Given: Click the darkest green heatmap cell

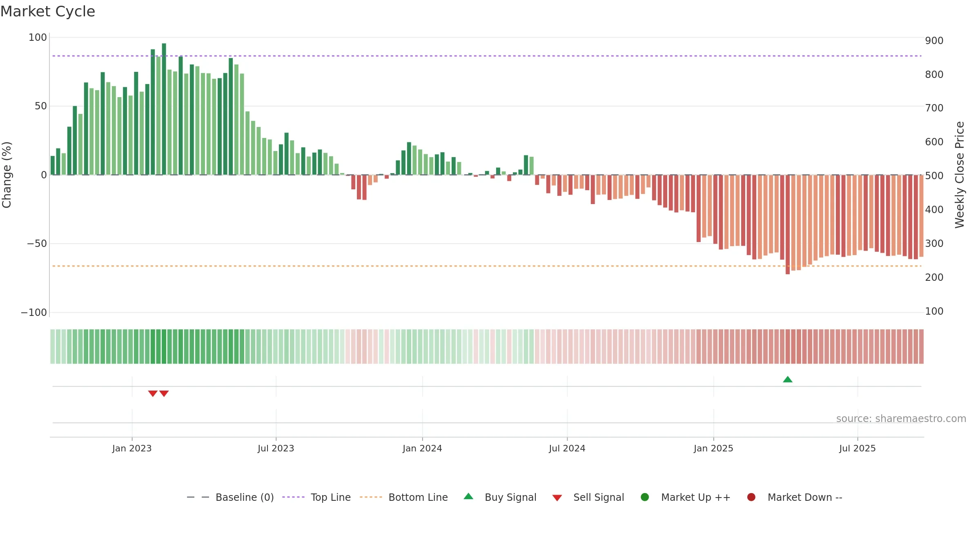Looking at the screenshot, I should 164,347.
